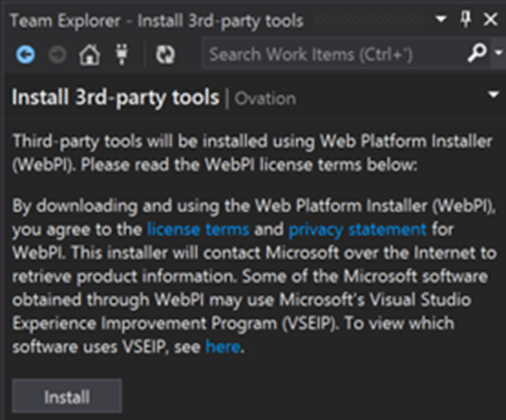Click the Team Explorer title bar text
The image size is (506, 420).
157,21
